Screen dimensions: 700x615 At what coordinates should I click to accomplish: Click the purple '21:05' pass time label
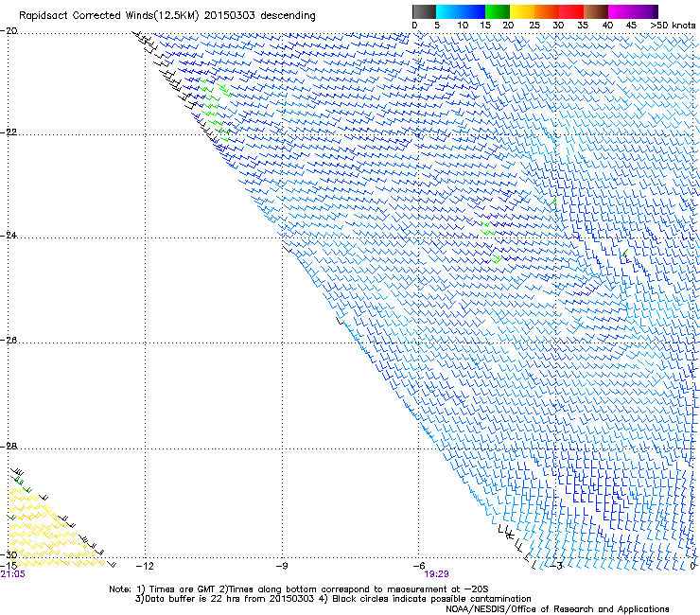click(x=13, y=574)
